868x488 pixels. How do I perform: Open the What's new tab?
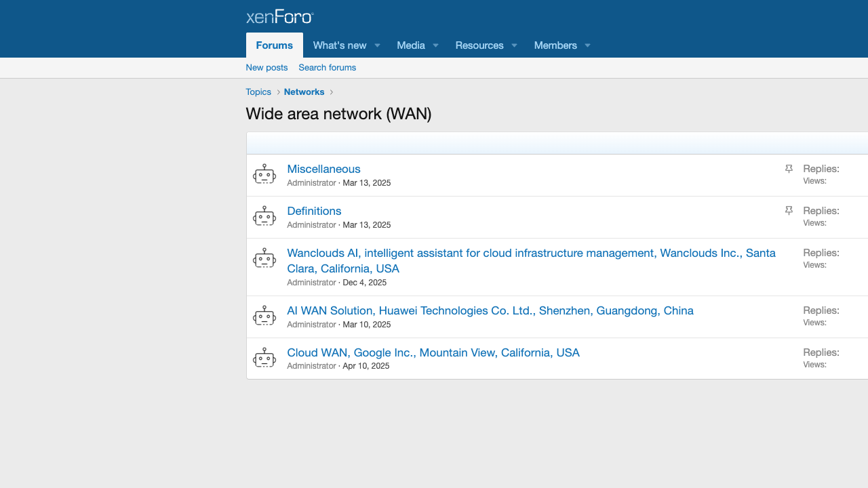tap(340, 45)
